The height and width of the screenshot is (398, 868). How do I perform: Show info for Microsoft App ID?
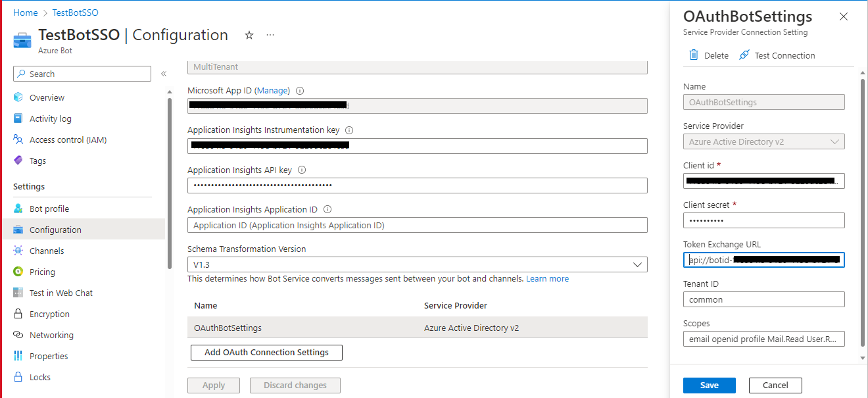[300, 91]
